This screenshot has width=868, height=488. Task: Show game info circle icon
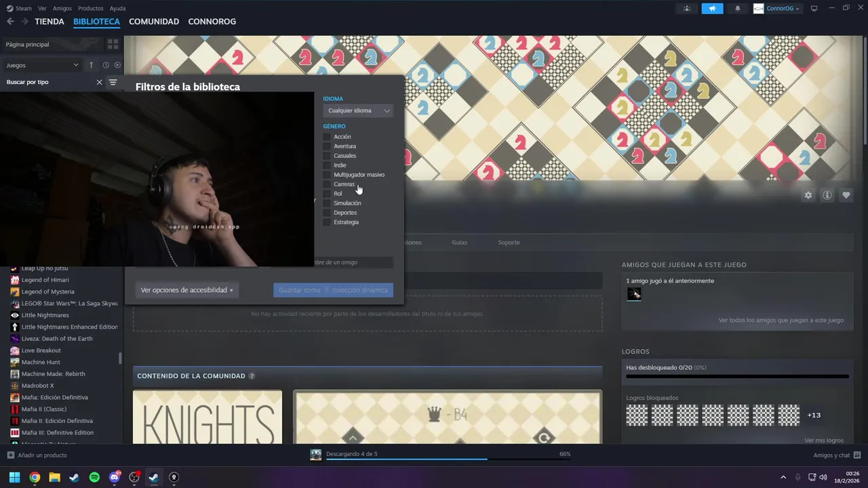click(827, 195)
